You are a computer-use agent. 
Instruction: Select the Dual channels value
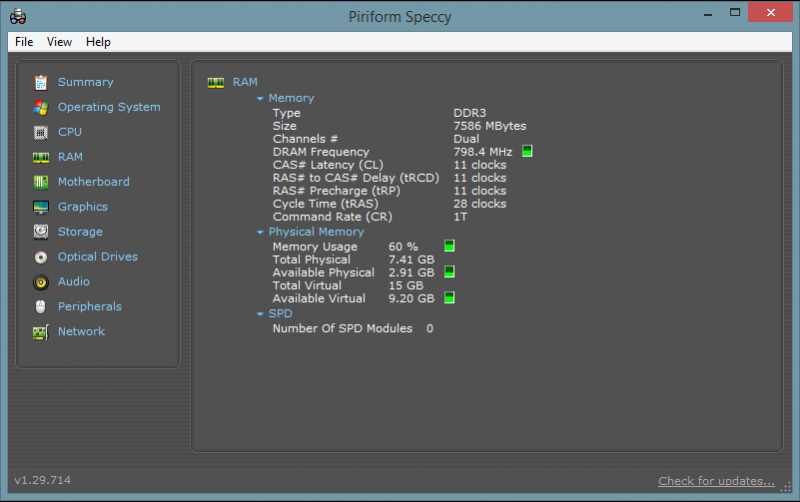pos(466,139)
